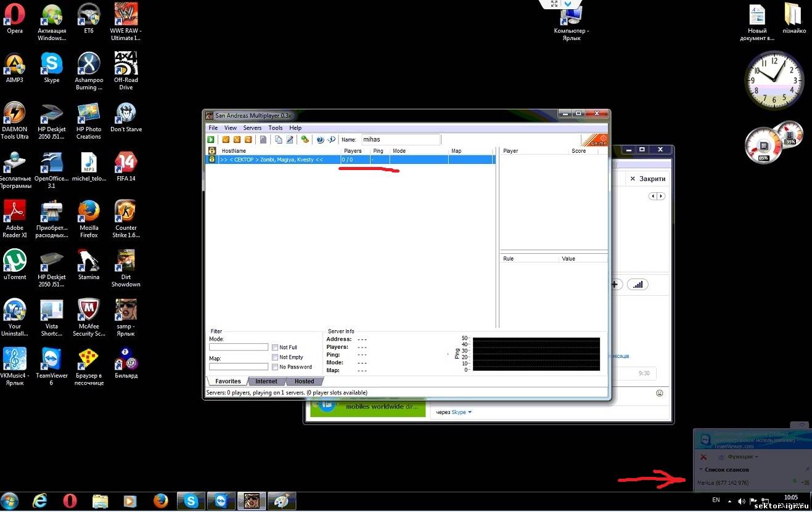Open McAfee Security Scan desktop icon
The image size is (812, 512).
pyautogui.click(x=89, y=318)
